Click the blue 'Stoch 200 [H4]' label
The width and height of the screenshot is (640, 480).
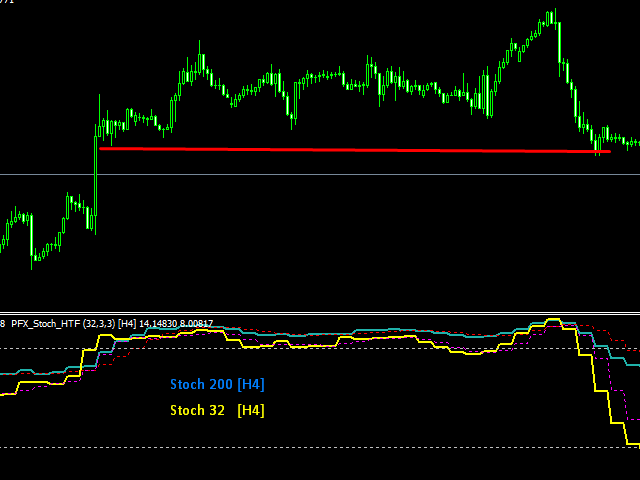[x=217, y=385]
